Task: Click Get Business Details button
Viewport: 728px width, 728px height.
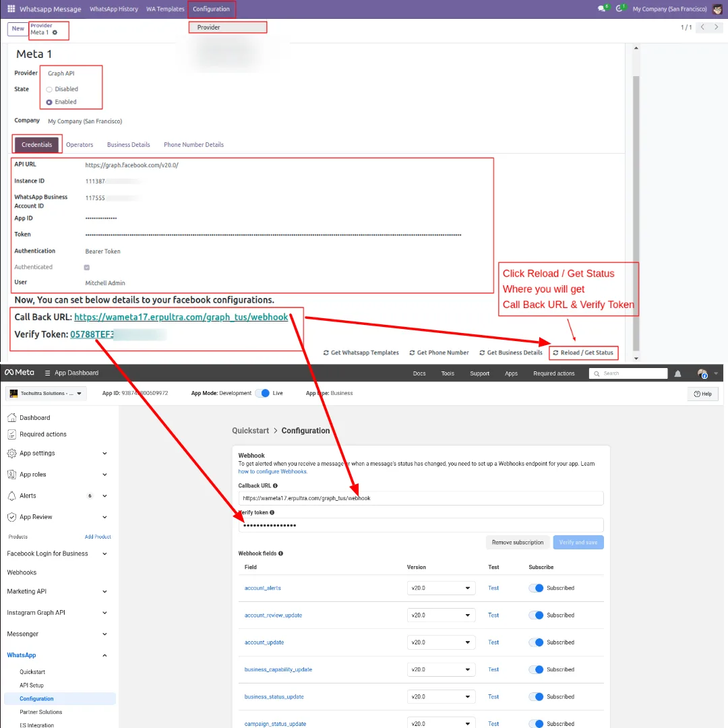Action: [510, 353]
